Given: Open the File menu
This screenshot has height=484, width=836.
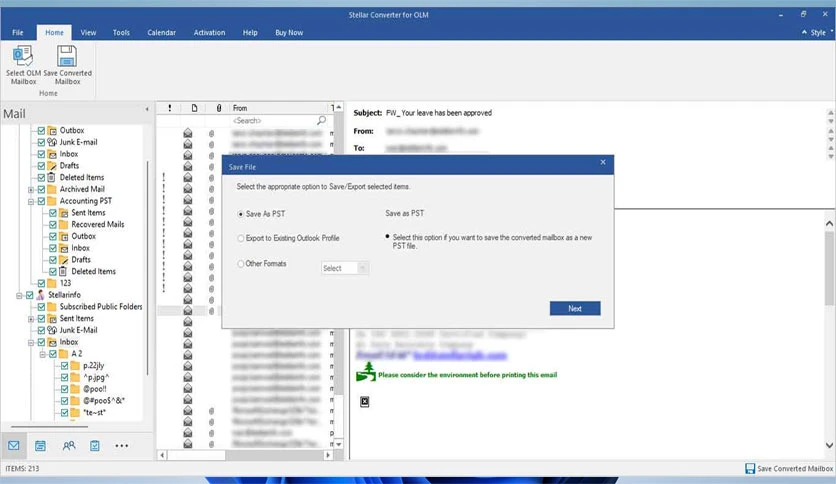Looking at the screenshot, I should [18, 33].
